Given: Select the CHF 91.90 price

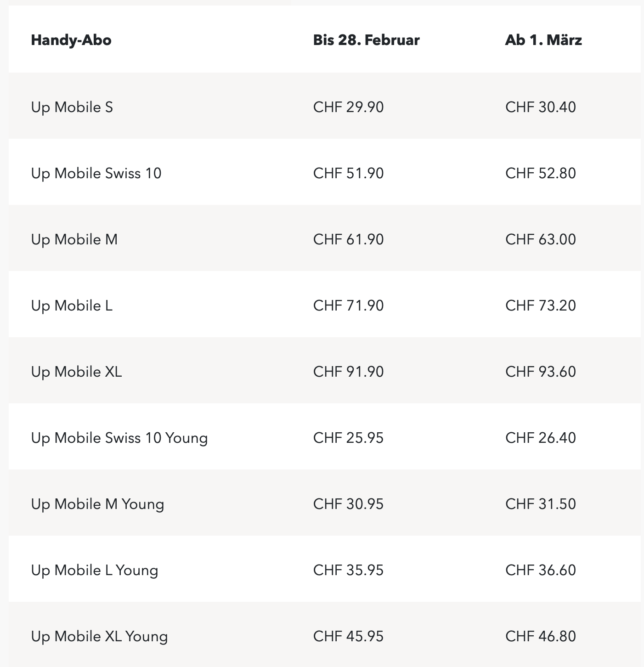Looking at the screenshot, I should tap(349, 372).
